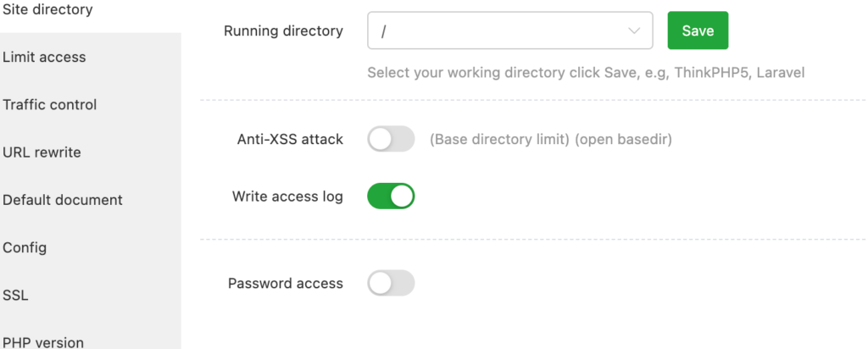Turn off the Write access log switch
Viewport: 868px width, 349px height.
[391, 197]
